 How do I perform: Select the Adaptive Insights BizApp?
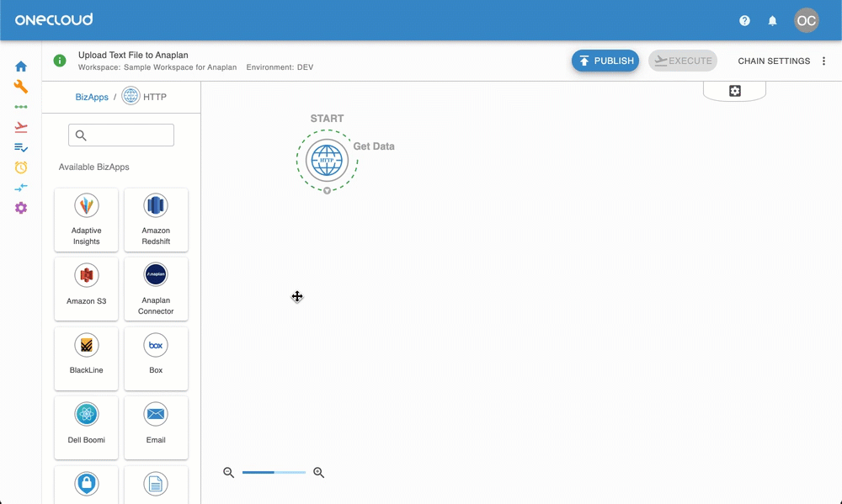[86, 220]
